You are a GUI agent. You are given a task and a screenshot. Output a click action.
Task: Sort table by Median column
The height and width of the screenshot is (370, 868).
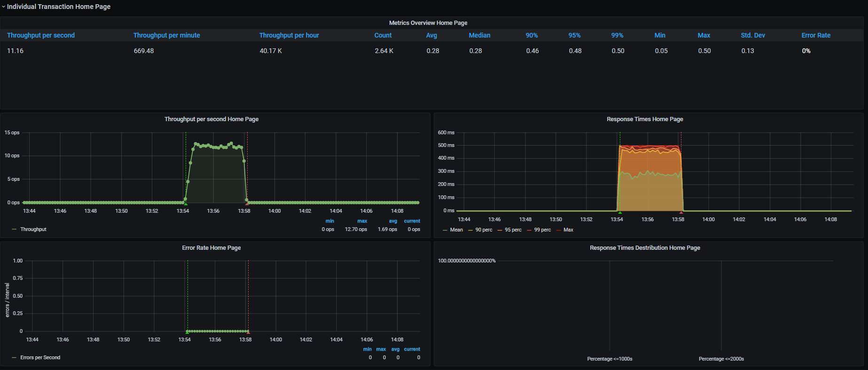point(479,35)
